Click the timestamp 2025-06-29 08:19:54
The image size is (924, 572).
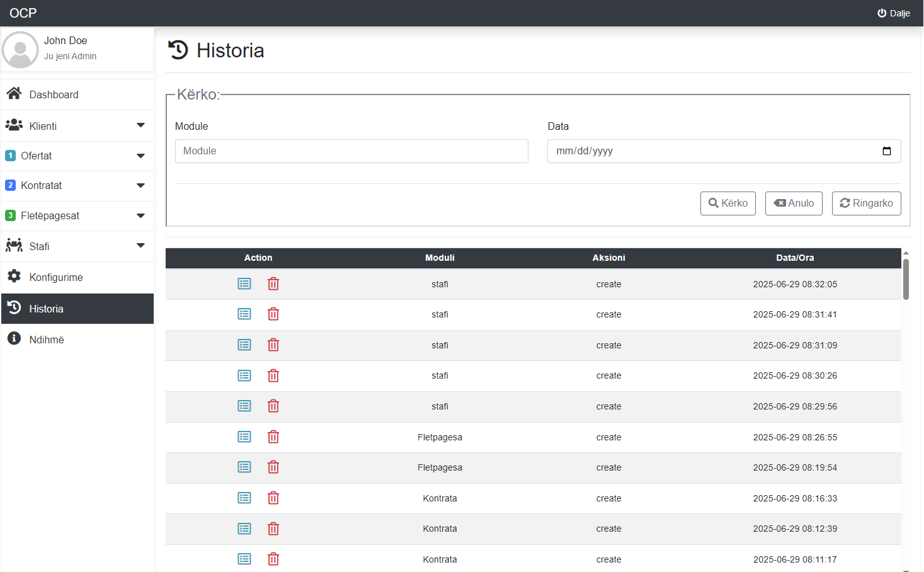(x=795, y=467)
